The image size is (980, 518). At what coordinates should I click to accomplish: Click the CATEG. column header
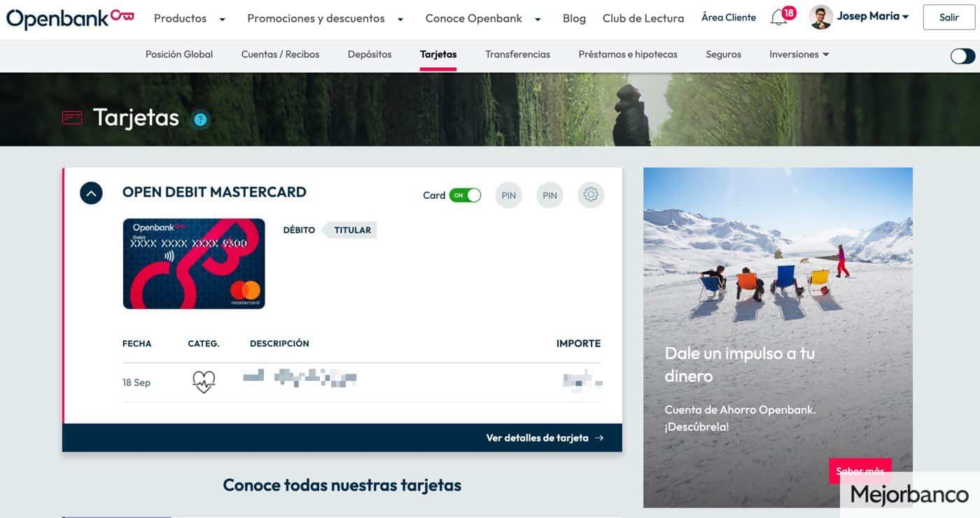[204, 344]
